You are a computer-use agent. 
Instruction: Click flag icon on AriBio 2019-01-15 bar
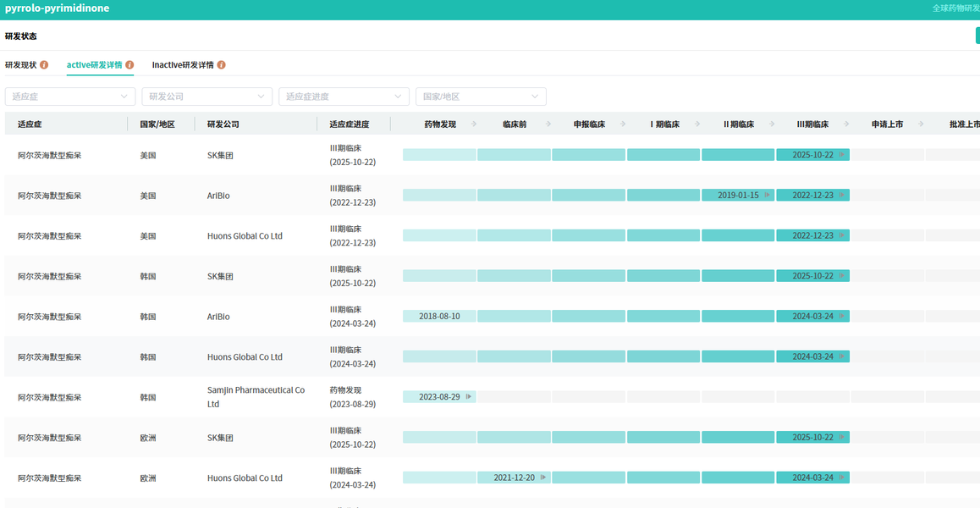768,196
